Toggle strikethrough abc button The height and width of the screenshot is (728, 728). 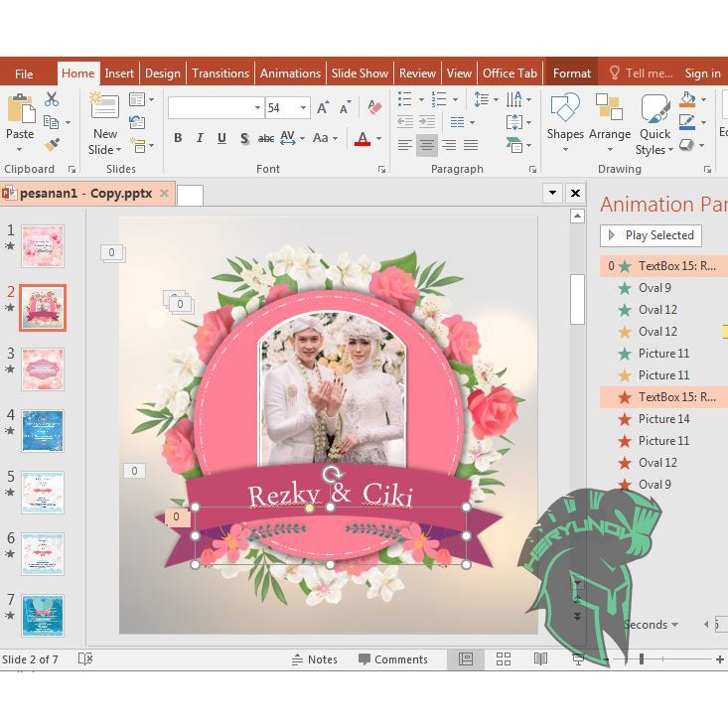point(265,138)
